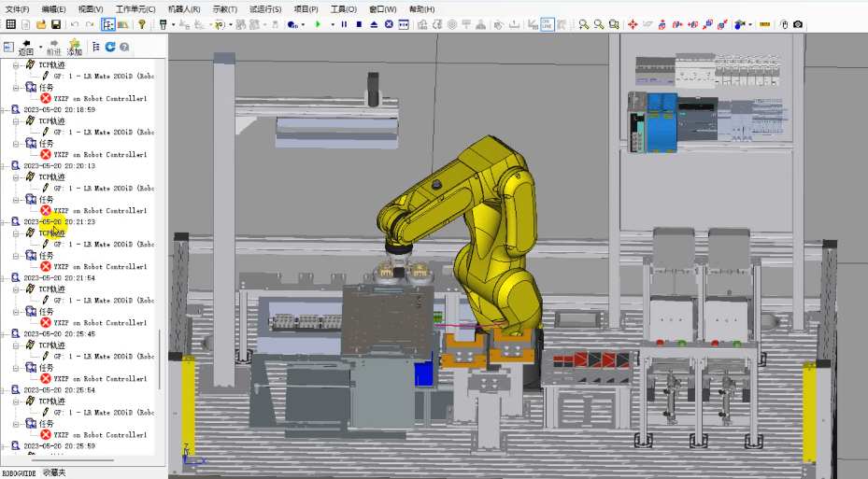The height and width of the screenshot is (479, 868).
Task: Select the GP: 1 row under 20:25:45
Action: click(104, 357)
